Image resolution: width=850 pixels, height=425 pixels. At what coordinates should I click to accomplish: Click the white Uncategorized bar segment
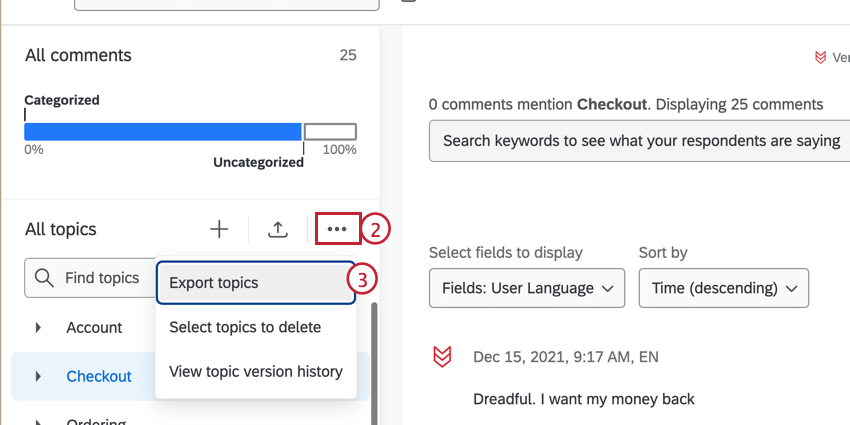click(x=330, y=132)
